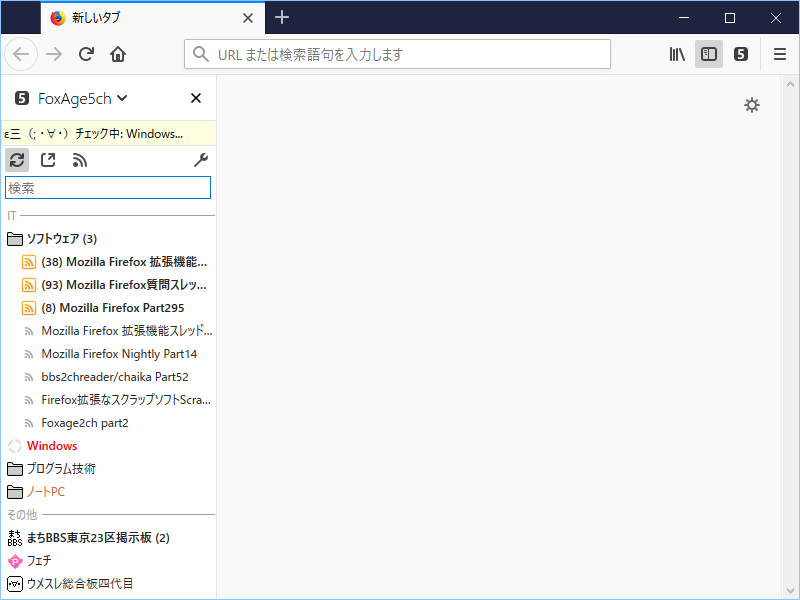The height and width of the screenshot is (600, 800).
Task: Open updated threads with arrow-box icon
Action: 48,160
